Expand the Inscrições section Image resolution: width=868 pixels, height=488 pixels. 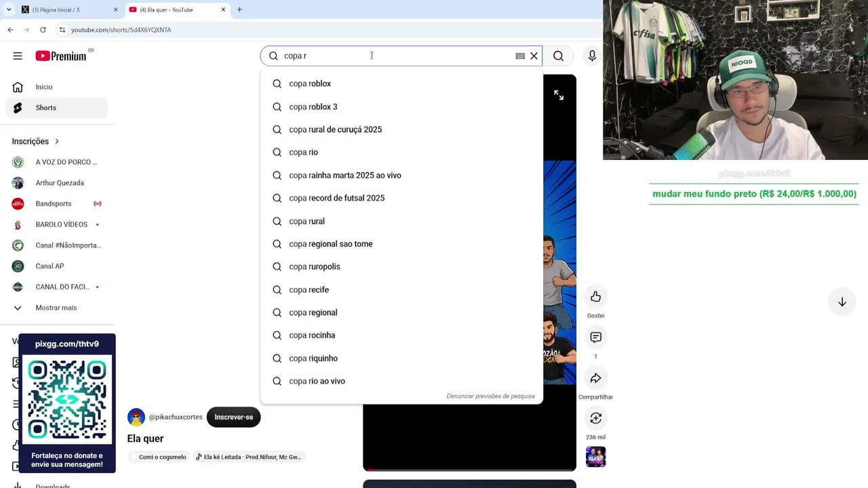point(36,141)
